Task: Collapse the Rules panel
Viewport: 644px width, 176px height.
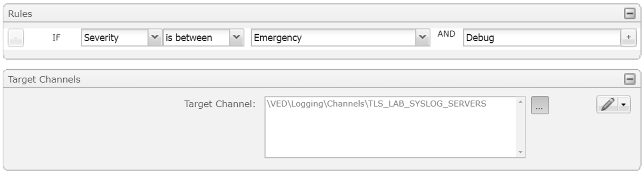Action: pyautogui.click(x=630, y=14)
